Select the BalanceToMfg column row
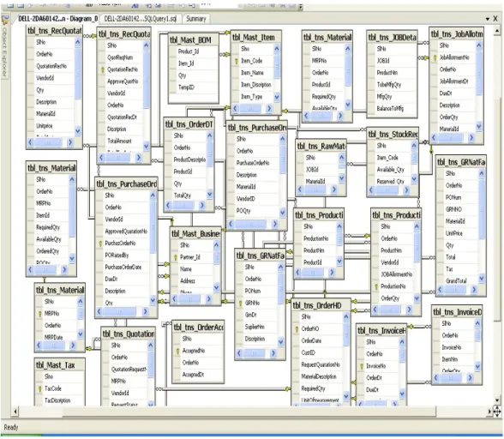The height and width of the screenshot is (439, 504). pyautogui.click(x=393, y=109)
